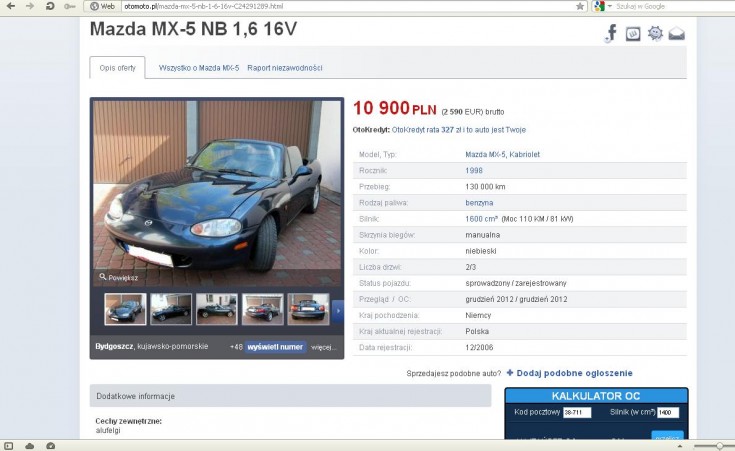The height and width of the screenshot is (451, 735).
Task: Select the third car thumbnail
Action: 217,309
